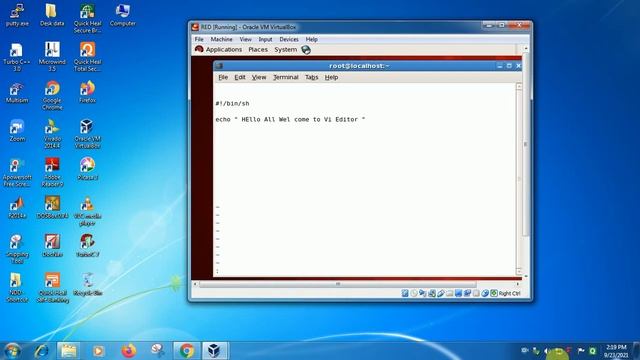Open terminal Help menu

point(331,77)
